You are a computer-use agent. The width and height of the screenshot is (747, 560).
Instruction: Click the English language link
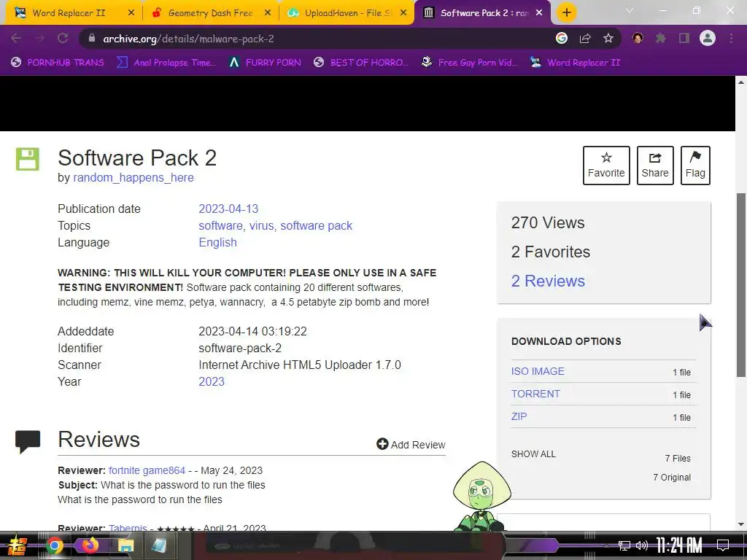[x=217, y=242]
